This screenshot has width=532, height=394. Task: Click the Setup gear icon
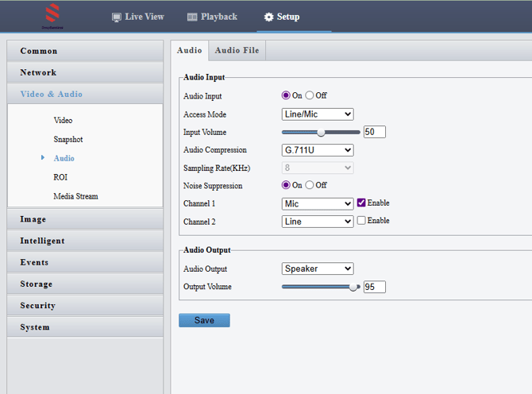click(268, 17)
